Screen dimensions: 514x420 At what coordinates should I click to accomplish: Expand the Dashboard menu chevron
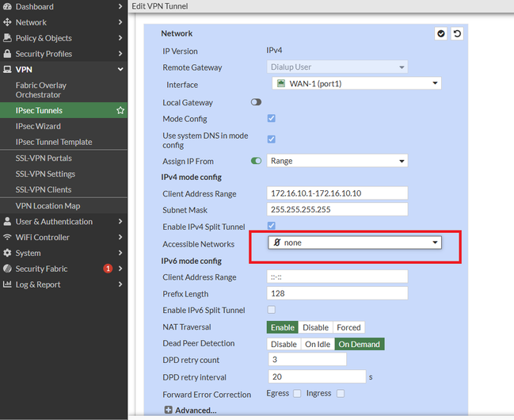120,6
